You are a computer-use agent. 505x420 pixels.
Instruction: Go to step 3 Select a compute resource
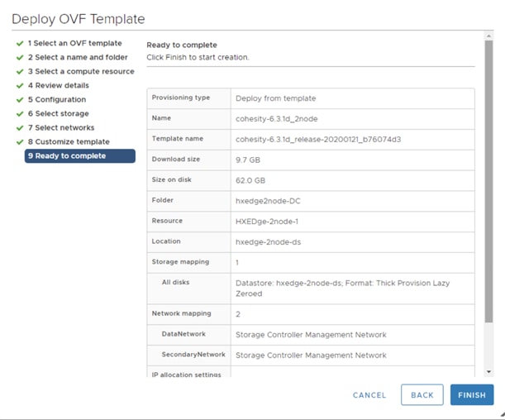pos(81,71)
